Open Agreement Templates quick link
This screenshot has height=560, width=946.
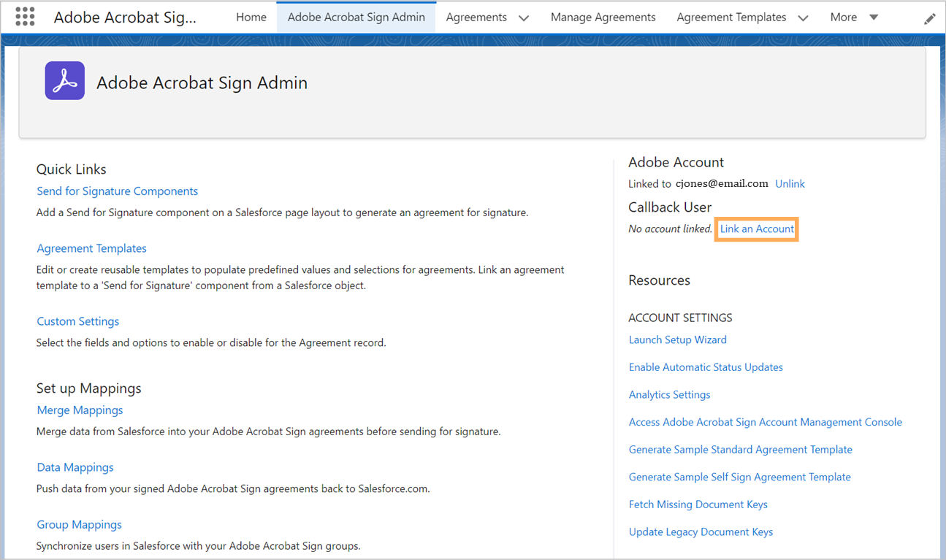pos(92,248)
